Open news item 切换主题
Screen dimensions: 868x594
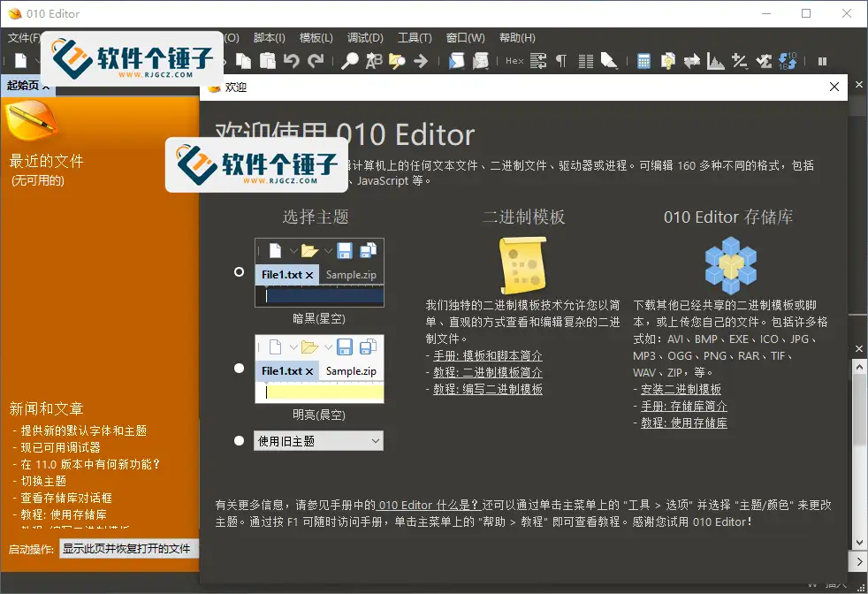43,481
